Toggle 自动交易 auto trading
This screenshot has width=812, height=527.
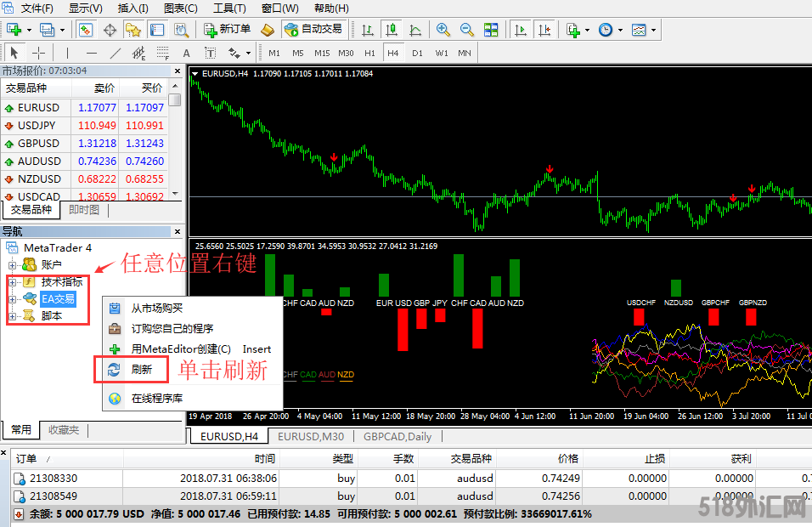pos(313,30)
